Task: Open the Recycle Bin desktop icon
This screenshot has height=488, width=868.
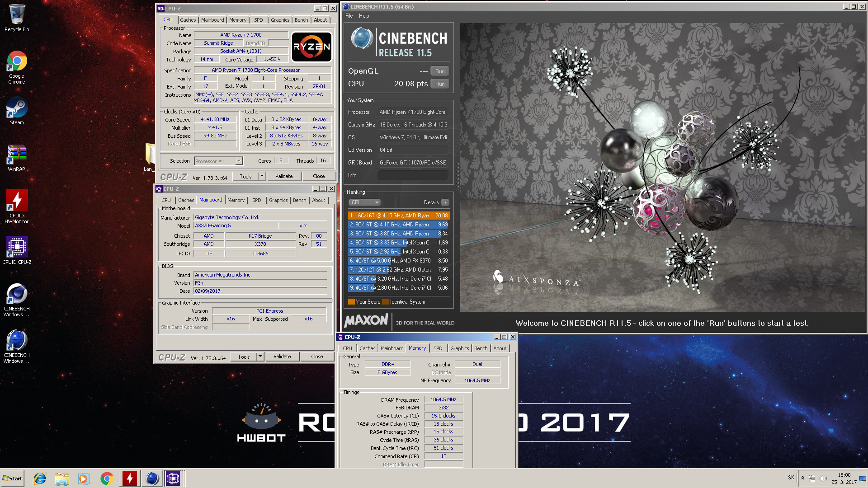Action: tap(17, 18)
